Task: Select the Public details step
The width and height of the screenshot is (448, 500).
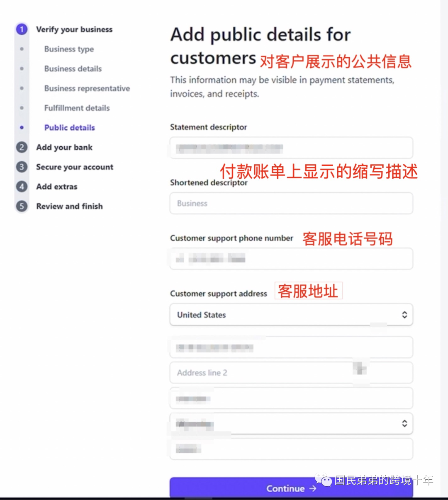Action: tap(70, 128)
